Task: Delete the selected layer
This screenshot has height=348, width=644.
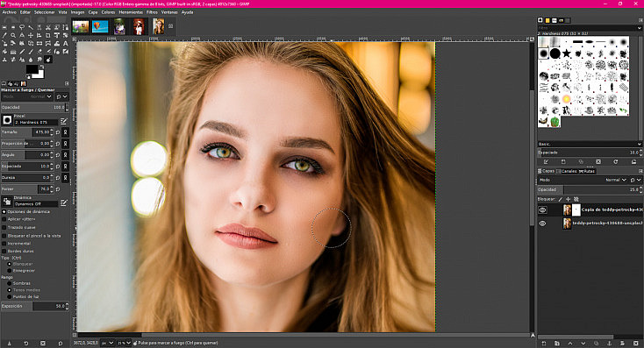Action: click(x=635, y=343)
